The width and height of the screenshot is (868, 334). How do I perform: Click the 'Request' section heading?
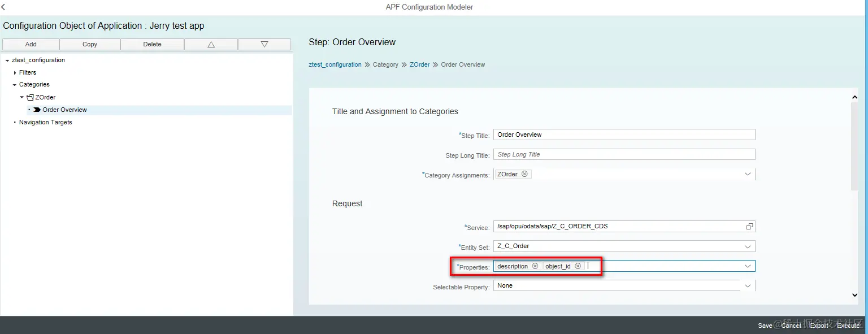[348, 203]
